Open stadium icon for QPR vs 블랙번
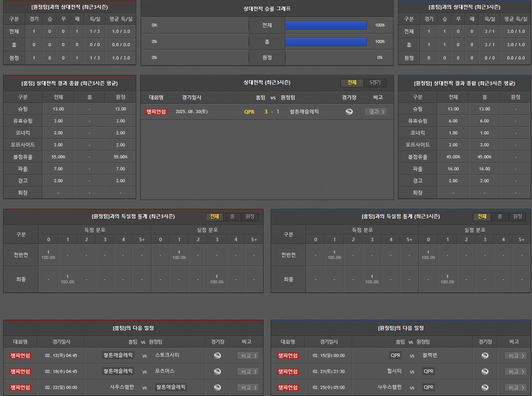Screen dimensions: 532x396 [x=485, y=356]
